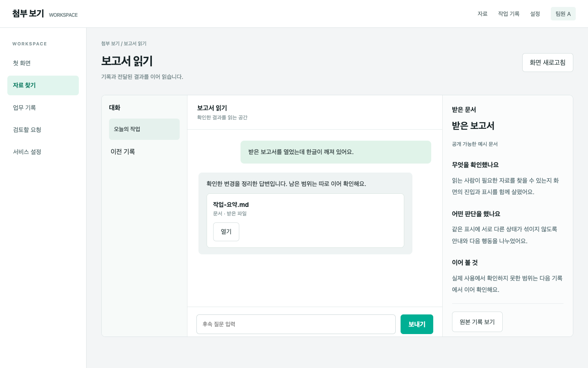Click the 화면 새로고침 button
588x368 pixels.
(548, 63)
